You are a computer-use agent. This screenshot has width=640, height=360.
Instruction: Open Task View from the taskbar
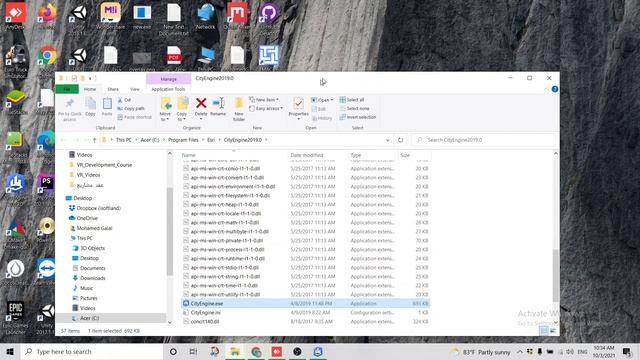pyautogui.click(x=193, y=351)
